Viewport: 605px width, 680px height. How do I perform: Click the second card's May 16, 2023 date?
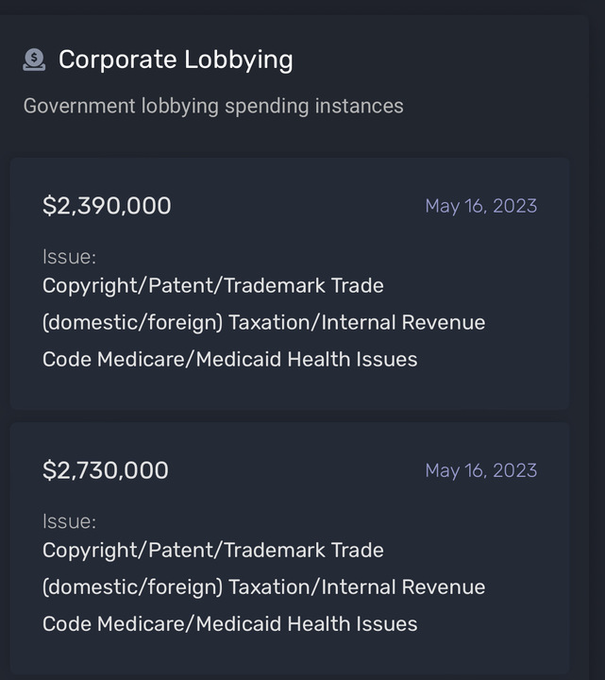pos(481,471)
